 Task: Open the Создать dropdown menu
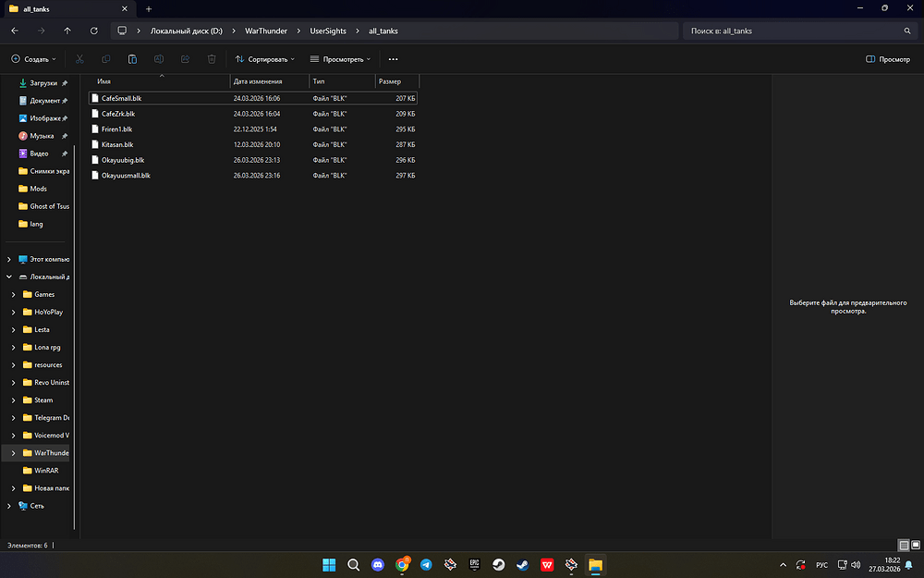click(34, 59)
